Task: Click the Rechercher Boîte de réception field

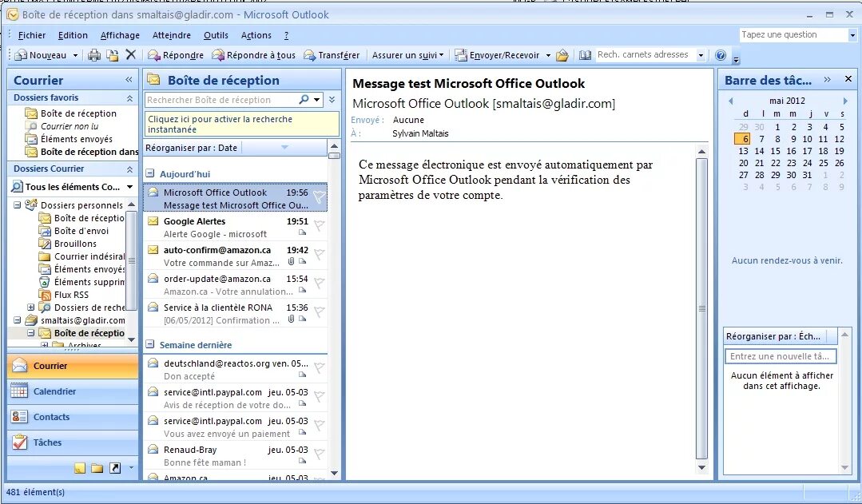Action: click(x=221, y=100)
